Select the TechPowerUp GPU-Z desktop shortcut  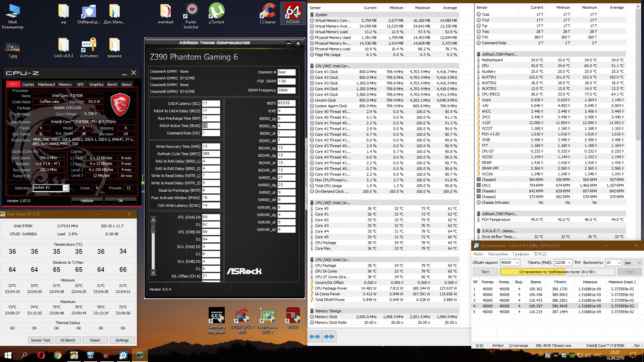[x=267, y=321]
